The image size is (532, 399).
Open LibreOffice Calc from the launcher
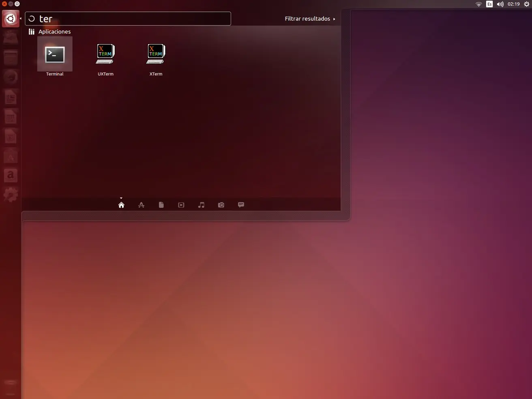11,117
